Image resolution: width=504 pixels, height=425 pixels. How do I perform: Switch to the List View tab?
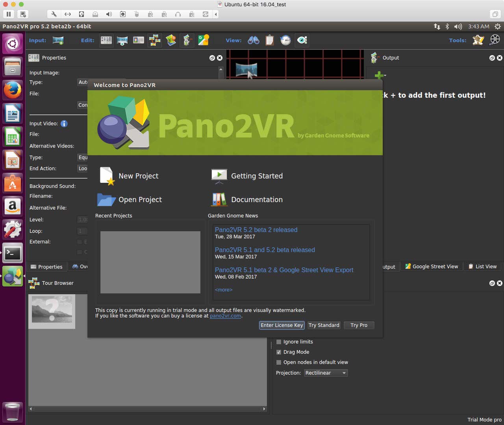(482, 267)
